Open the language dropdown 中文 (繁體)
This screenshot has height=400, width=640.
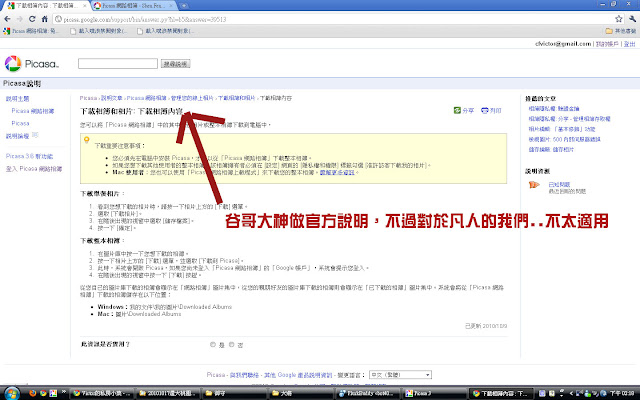pos(400,375)
